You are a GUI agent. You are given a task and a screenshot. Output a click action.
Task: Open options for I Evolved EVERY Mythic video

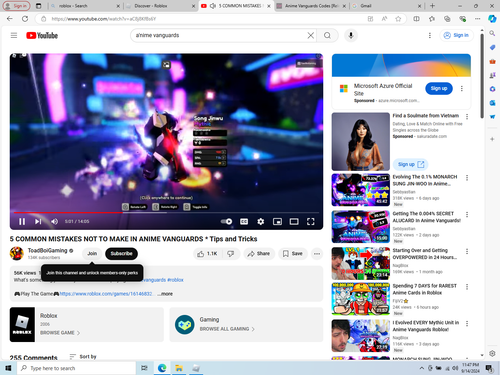pos(467,323)
